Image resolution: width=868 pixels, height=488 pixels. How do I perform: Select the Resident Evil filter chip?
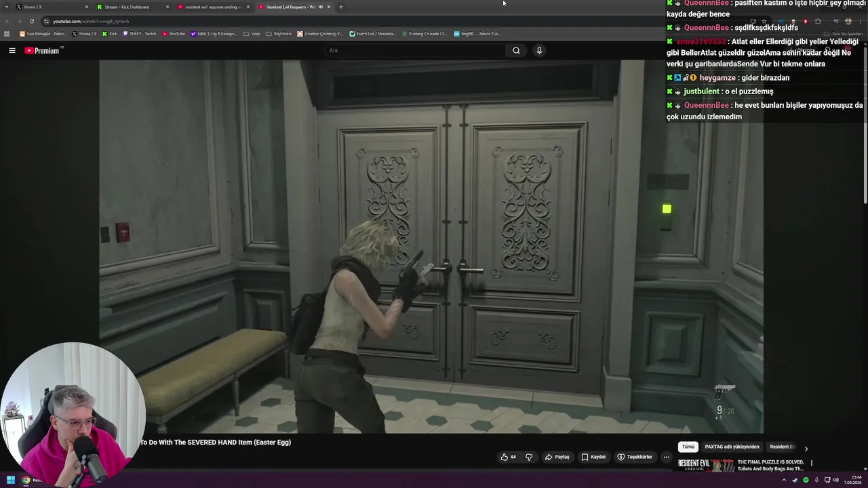[x=782, y=447]
